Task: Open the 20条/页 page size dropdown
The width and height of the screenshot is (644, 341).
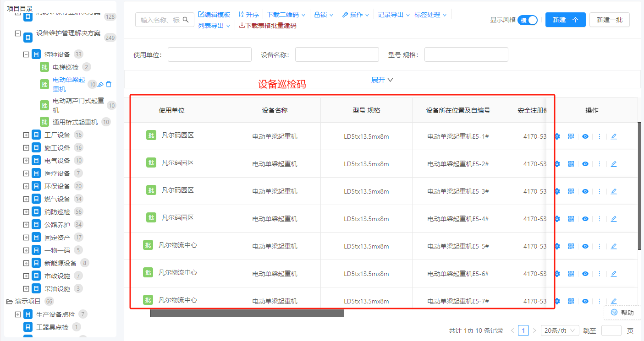Action: click(x=560, y=330)
